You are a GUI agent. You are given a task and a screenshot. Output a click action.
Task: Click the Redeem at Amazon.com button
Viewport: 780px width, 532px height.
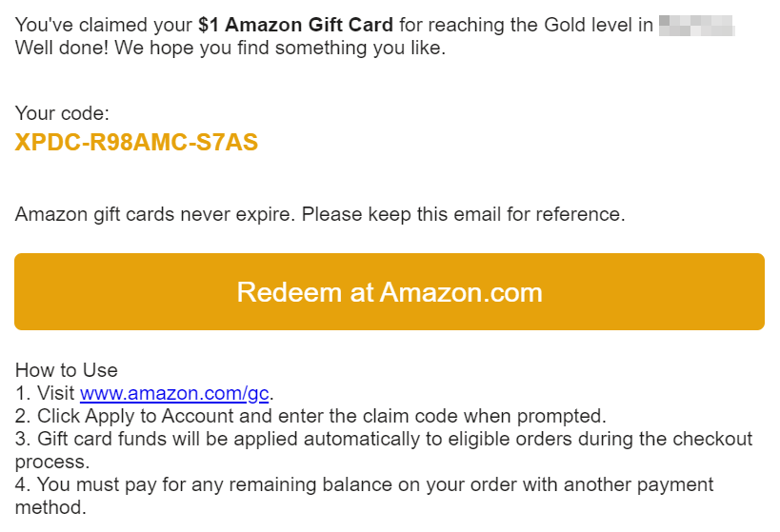tap(390, 291)
